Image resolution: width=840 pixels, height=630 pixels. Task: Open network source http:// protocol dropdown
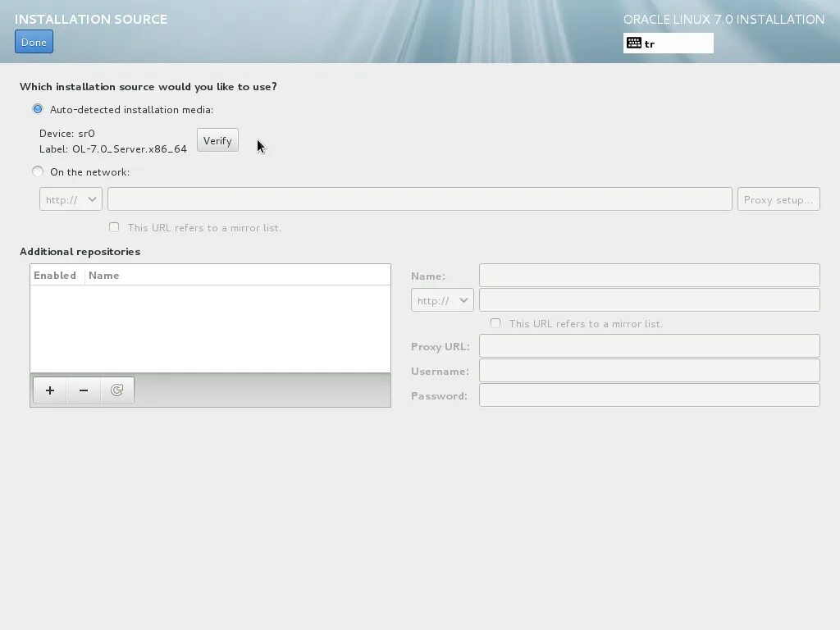pyautogui.click(x=71, y=199)
